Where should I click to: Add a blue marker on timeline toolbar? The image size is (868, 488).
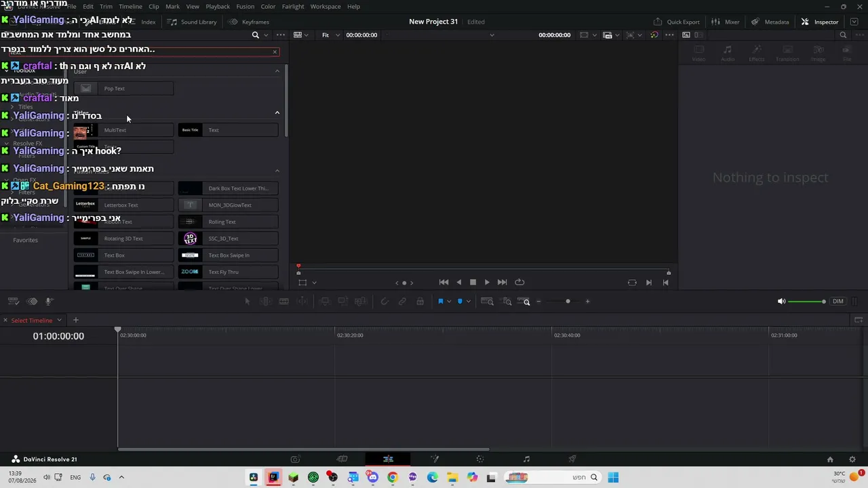pos(460,302)
